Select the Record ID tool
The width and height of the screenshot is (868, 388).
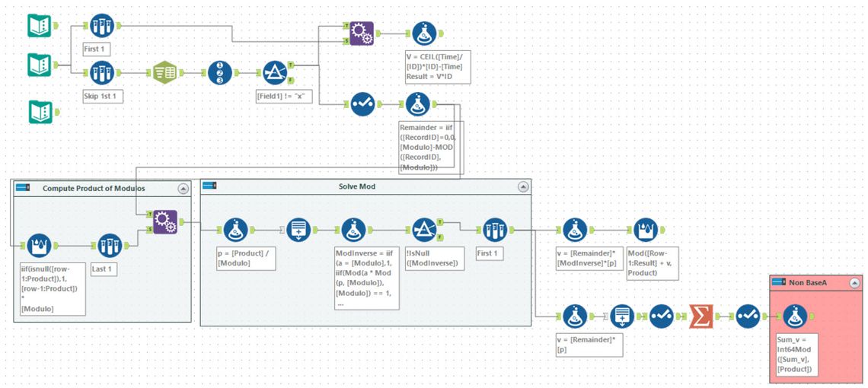tap(220, 73)
